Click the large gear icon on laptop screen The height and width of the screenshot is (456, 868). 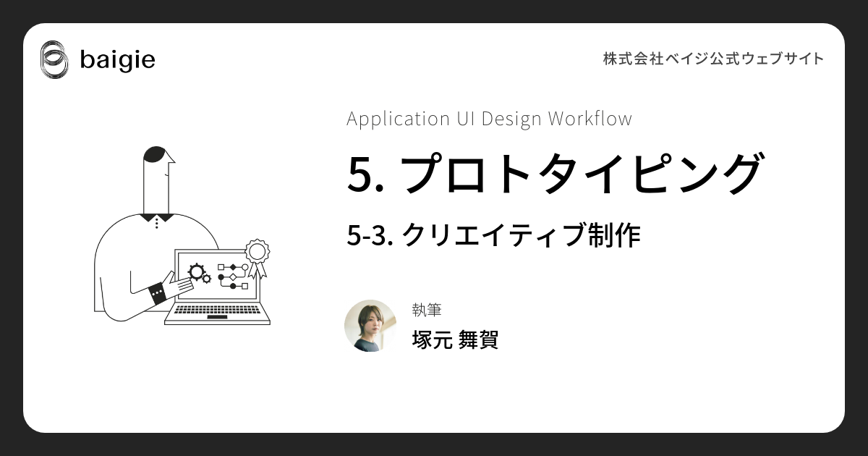[196, 272]
